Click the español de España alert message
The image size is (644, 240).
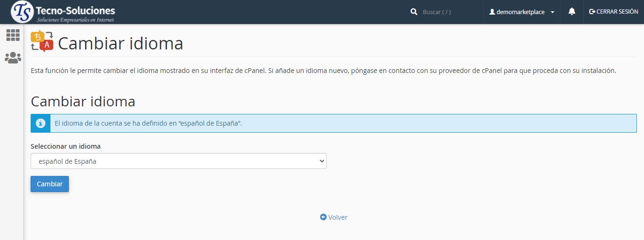point(149,123)
